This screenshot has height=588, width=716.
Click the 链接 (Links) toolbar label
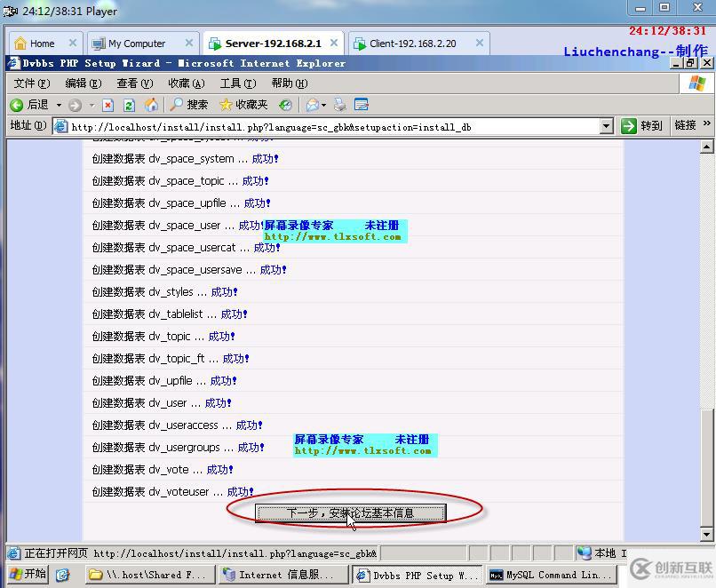tap(686, 125)
